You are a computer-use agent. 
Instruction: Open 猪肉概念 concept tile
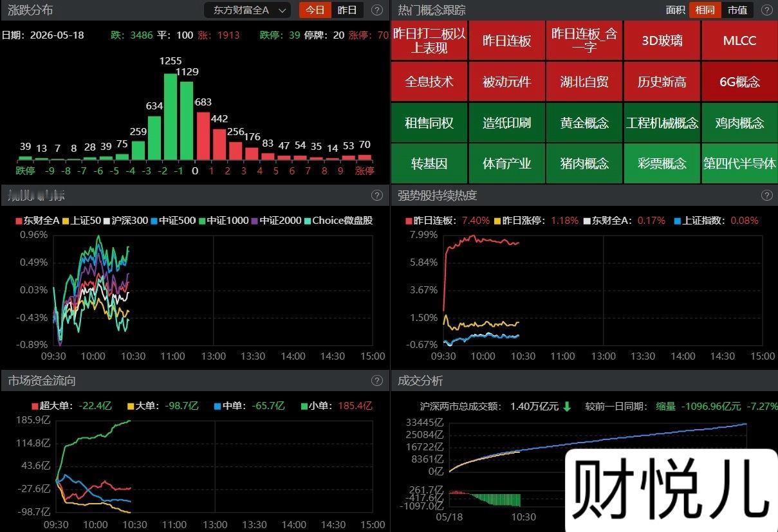pyautogui.click(x=584, y=163)
